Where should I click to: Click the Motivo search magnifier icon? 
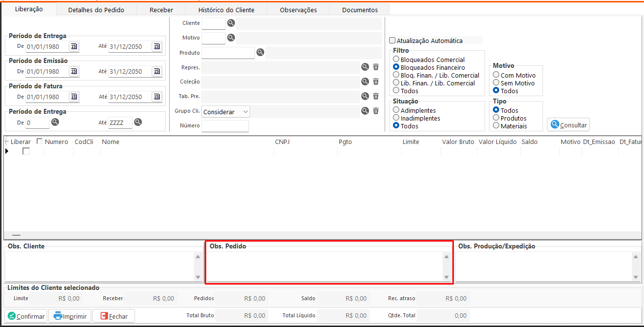pos(231,38)
